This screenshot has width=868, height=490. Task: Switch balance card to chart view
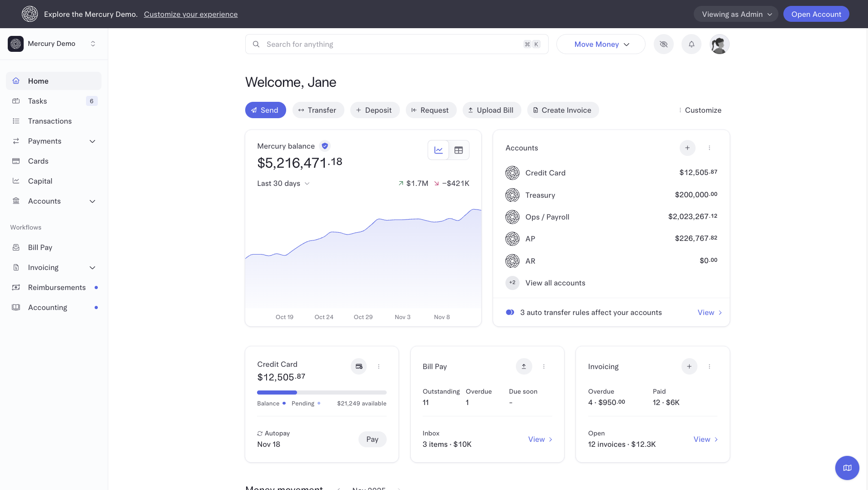[439, 150]
